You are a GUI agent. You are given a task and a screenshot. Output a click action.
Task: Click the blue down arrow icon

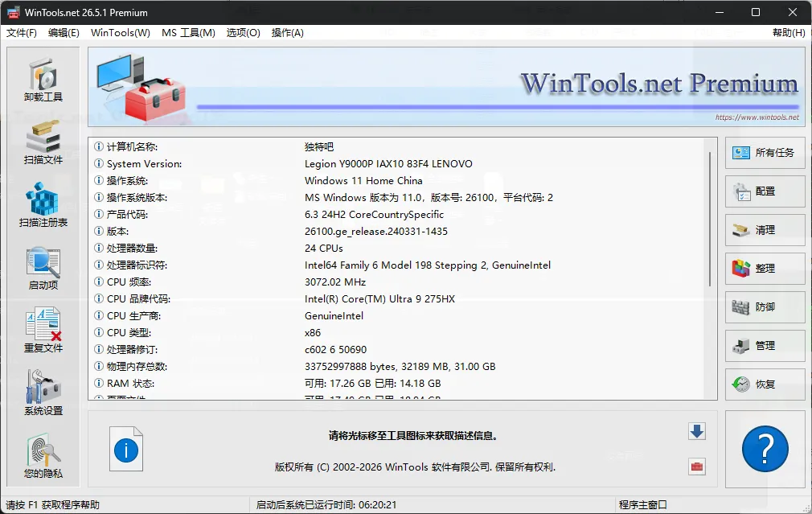[697, 431]
